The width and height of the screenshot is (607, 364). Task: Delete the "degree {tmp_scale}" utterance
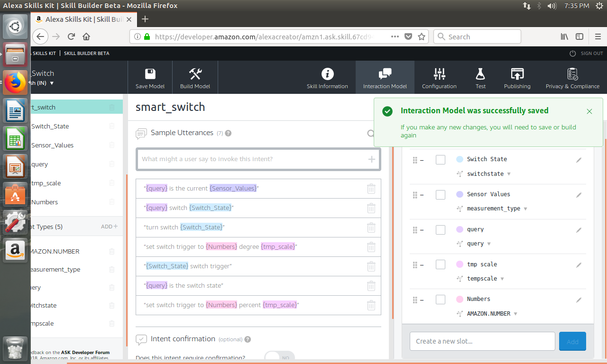[371, 247]
